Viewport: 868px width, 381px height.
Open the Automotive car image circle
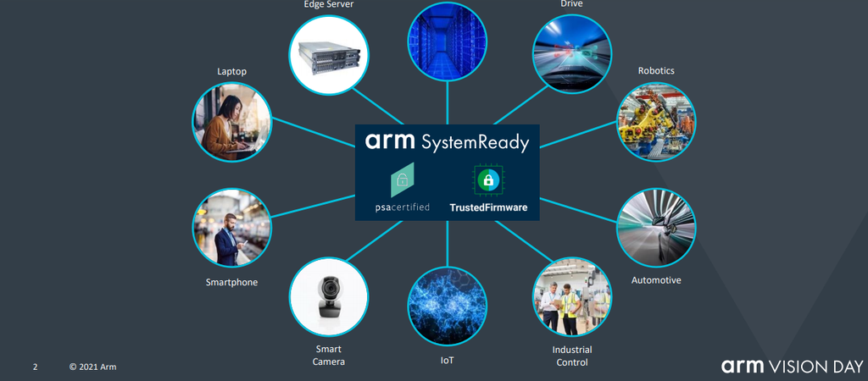656,228
